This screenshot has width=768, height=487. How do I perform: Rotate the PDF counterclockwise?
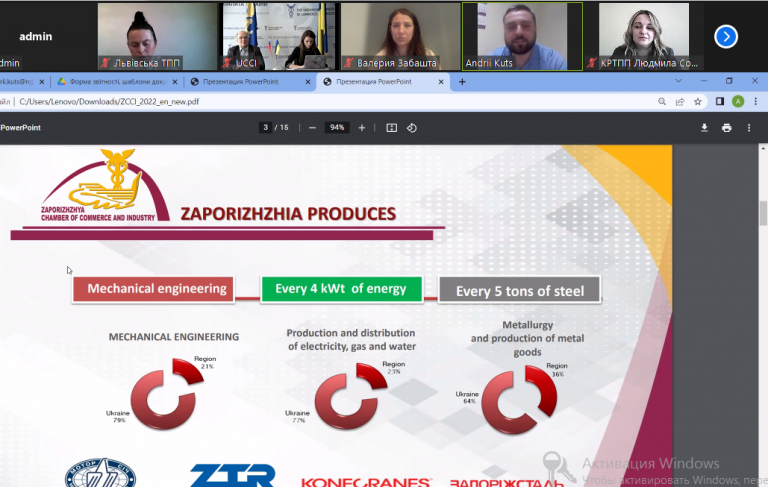[412, 128]
